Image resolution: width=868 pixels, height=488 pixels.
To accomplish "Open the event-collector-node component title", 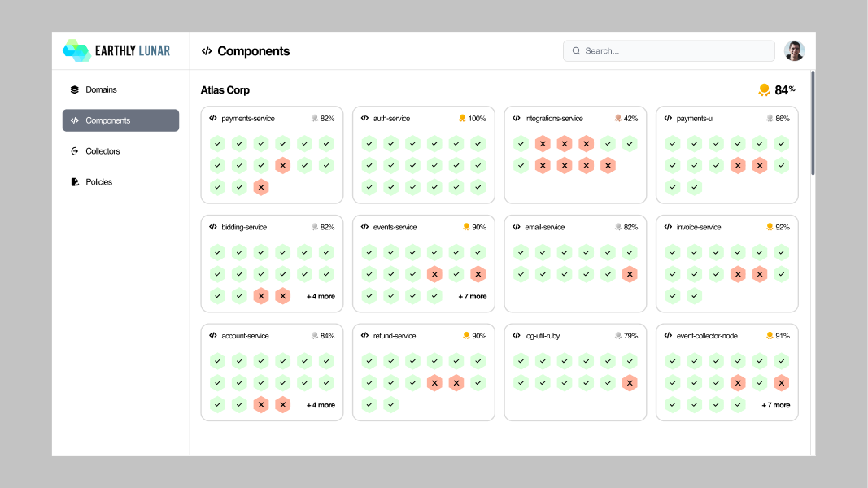I will [707, 336].
